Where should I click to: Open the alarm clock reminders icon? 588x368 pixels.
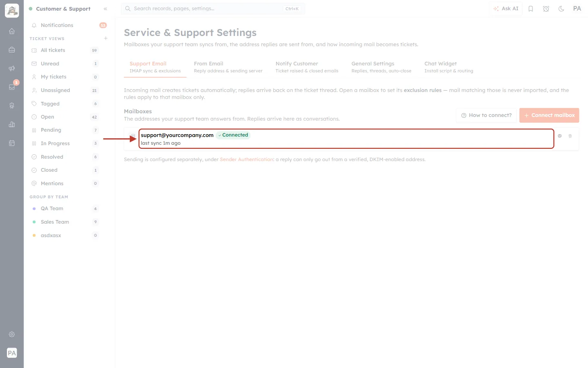[x=546, y=9]
